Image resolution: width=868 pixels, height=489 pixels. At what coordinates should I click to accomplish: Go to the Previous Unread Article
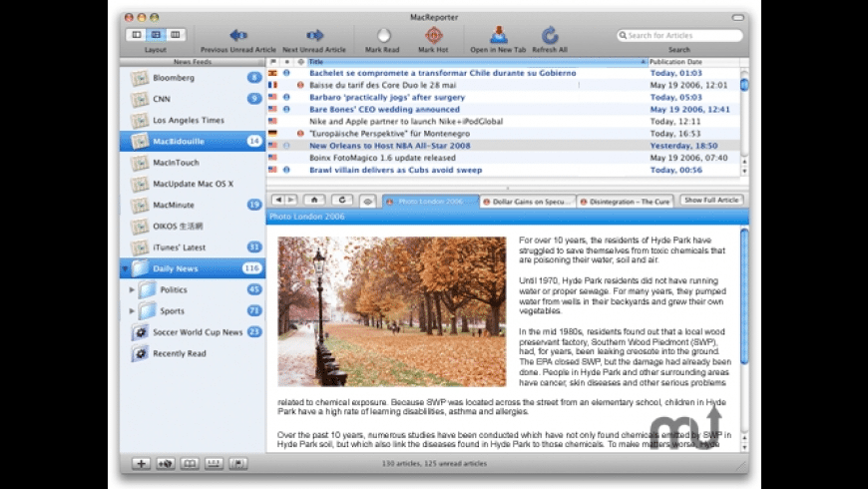[x=239, y=35]
